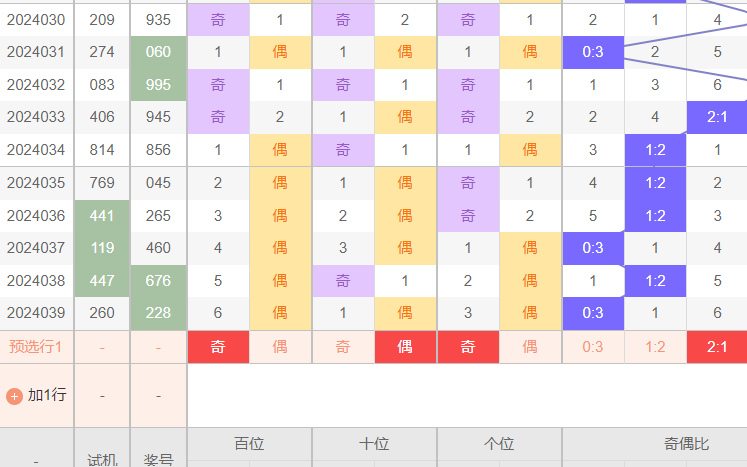Select the 十位 column header

tap(374, 442)
